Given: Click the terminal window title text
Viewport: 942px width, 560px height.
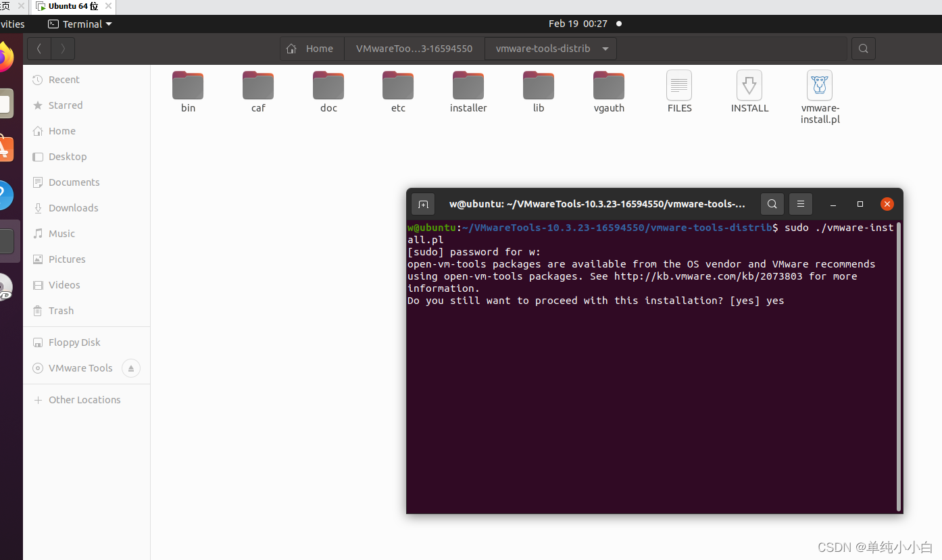Looking at the screenshot, I should tap(597, 204).
